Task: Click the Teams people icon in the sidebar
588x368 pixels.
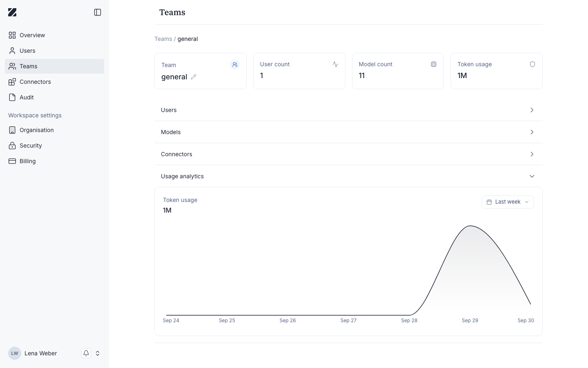Action: point(12,66)
